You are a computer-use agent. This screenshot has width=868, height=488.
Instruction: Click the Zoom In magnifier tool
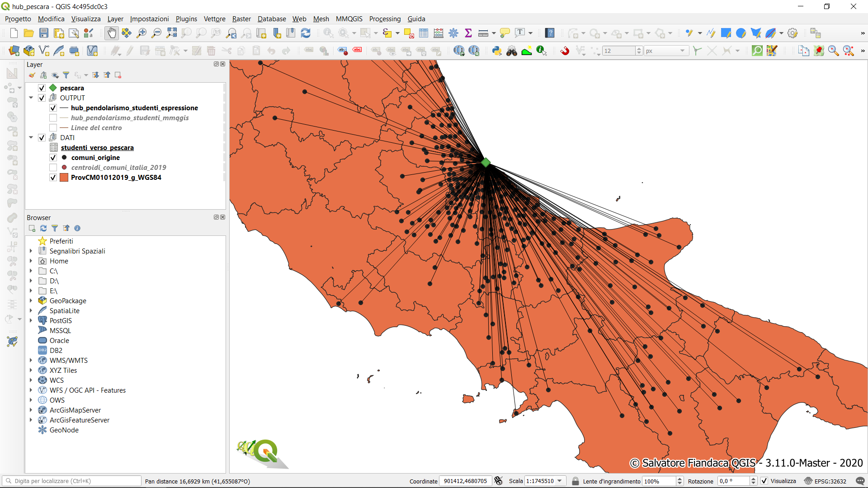(142, 33)
